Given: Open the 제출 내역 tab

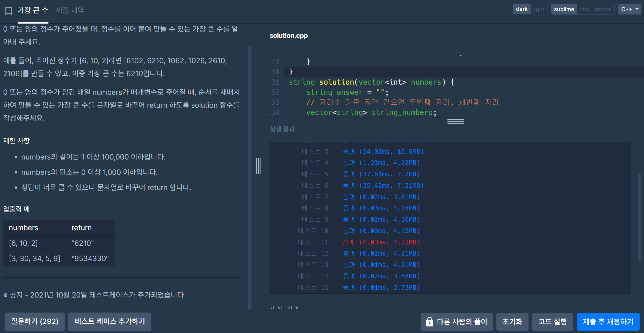Looking at the screenshot, I should (70, 10).
